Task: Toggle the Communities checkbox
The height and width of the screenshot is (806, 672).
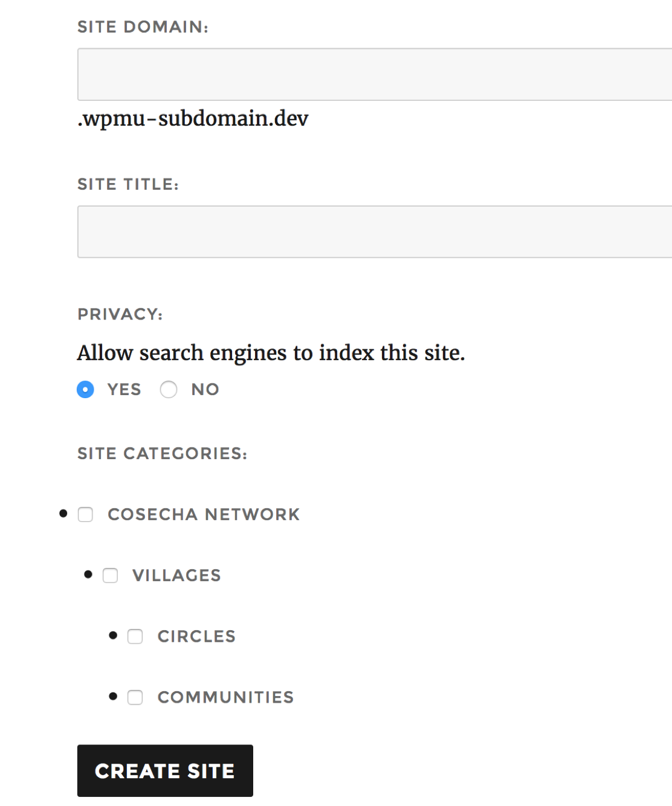Action: click(135, 697)
